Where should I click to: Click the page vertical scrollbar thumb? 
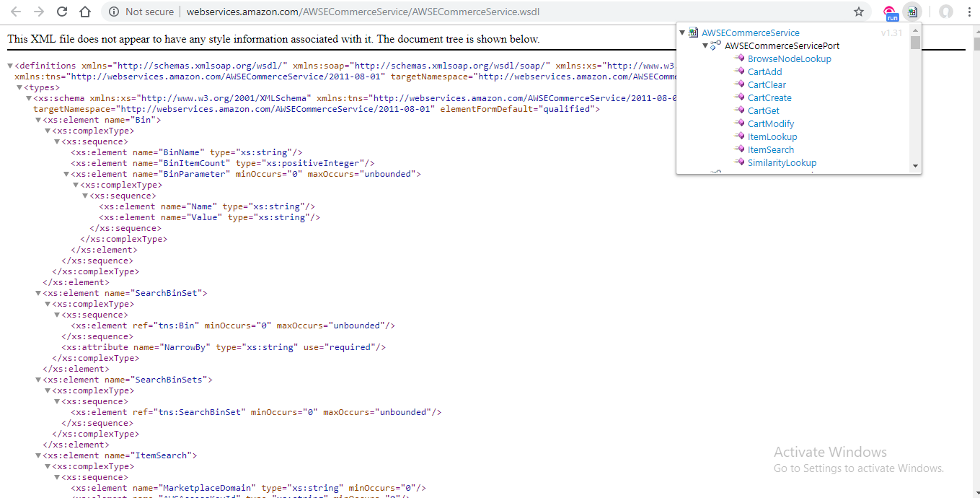[976, 44]
